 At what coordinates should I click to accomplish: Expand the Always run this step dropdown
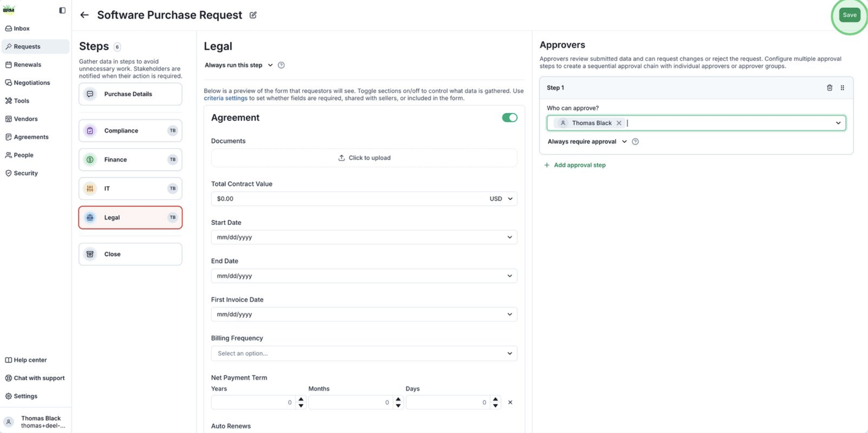(239, 65)
